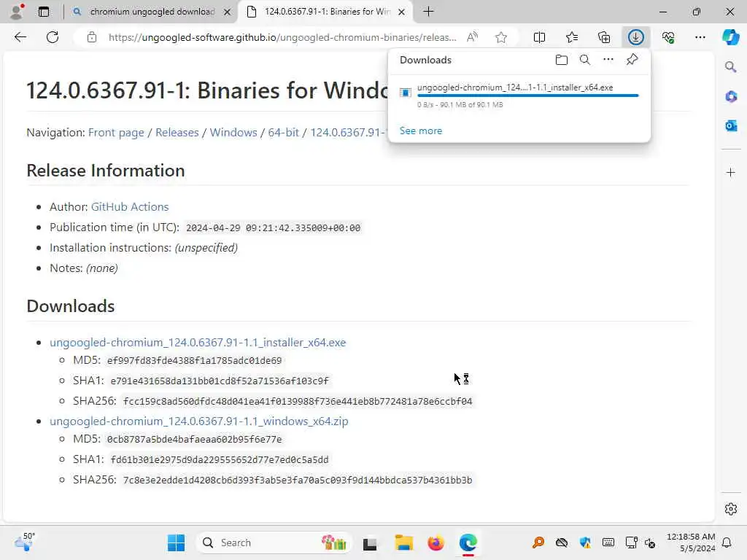Open Browser essentials heart icon

pos(668,37)
